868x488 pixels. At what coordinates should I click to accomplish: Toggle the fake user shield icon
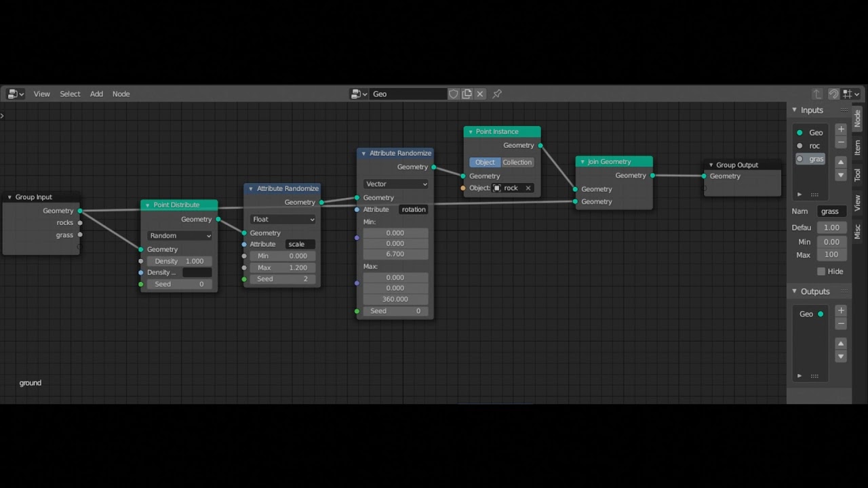pos(454,94)
